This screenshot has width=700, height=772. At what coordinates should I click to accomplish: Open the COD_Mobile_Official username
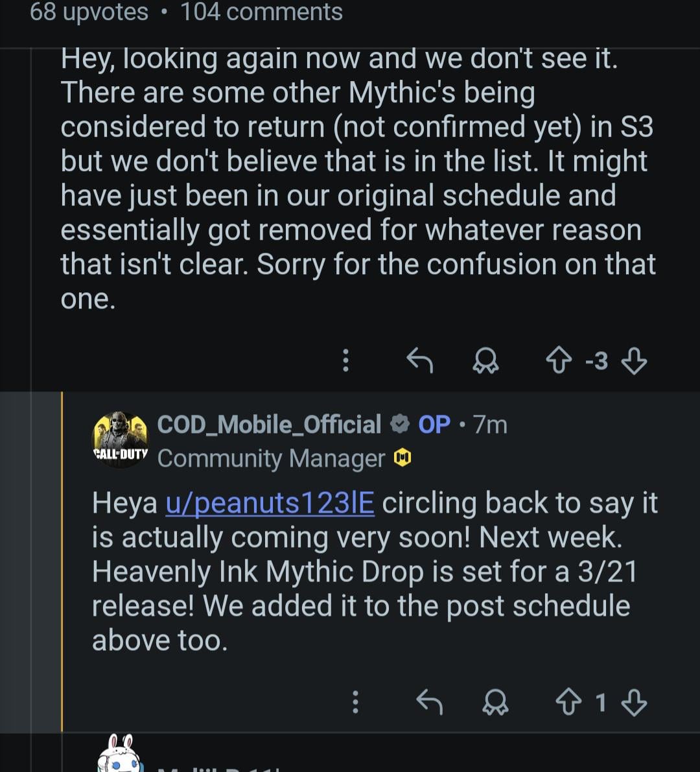click(x=269, y=425)
